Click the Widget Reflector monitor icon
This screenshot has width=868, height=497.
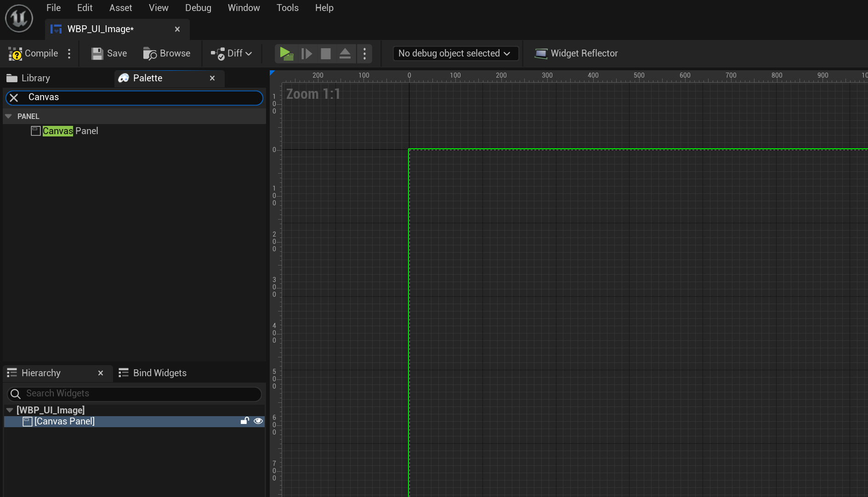pyautogui.click(x=541, y=54)
